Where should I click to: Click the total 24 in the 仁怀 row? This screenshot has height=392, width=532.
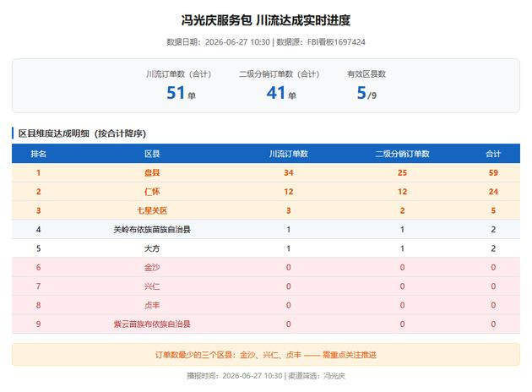(493, 192)
